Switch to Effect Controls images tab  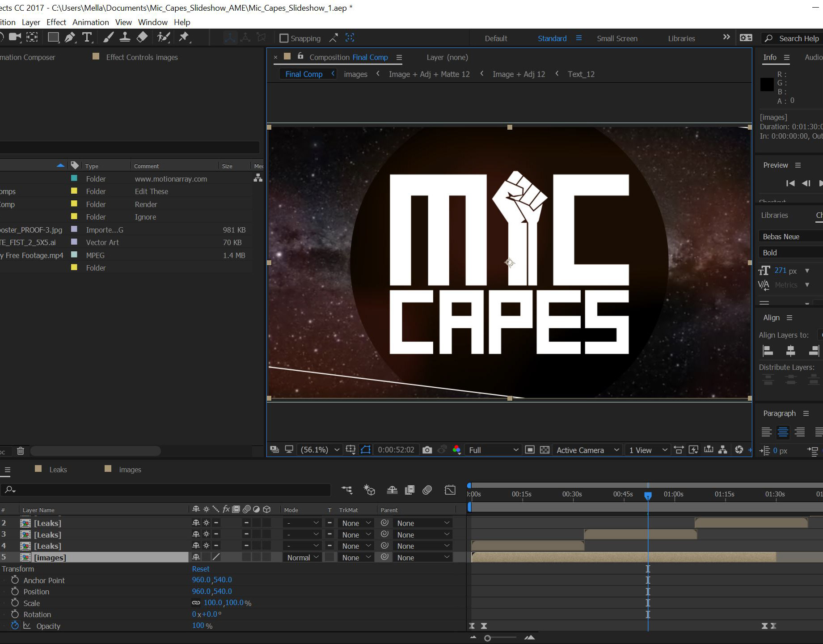point(142,57)
